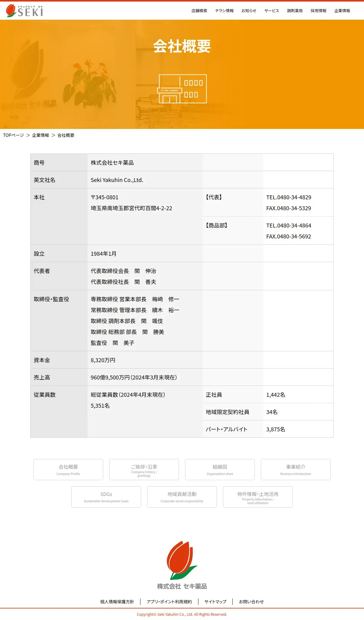Open 採用情報 navigation item
Viewport: 364px width, 620px height.
click(318, 11)
